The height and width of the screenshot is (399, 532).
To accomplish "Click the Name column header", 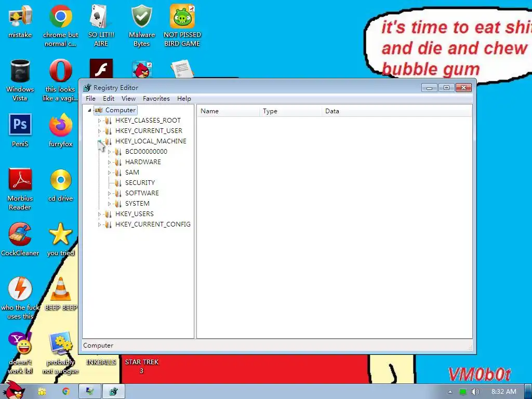I will [228, 111].
